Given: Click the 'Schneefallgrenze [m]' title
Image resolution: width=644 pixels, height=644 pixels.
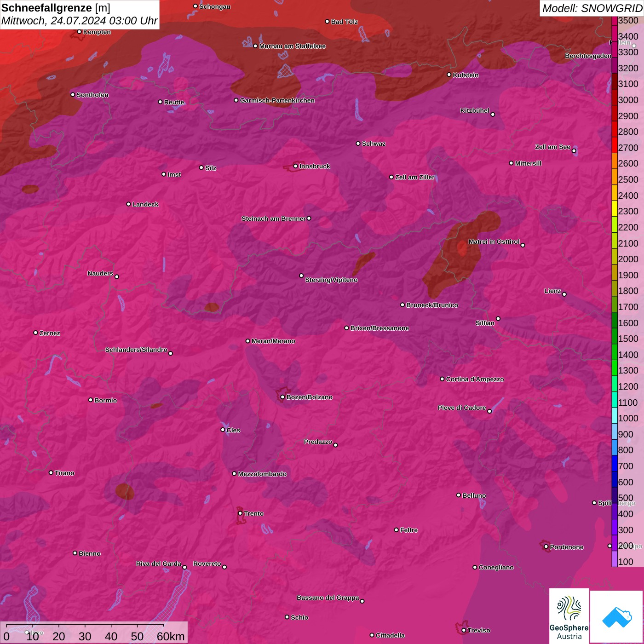Looking at the screenshot, I should click(56, 8).
